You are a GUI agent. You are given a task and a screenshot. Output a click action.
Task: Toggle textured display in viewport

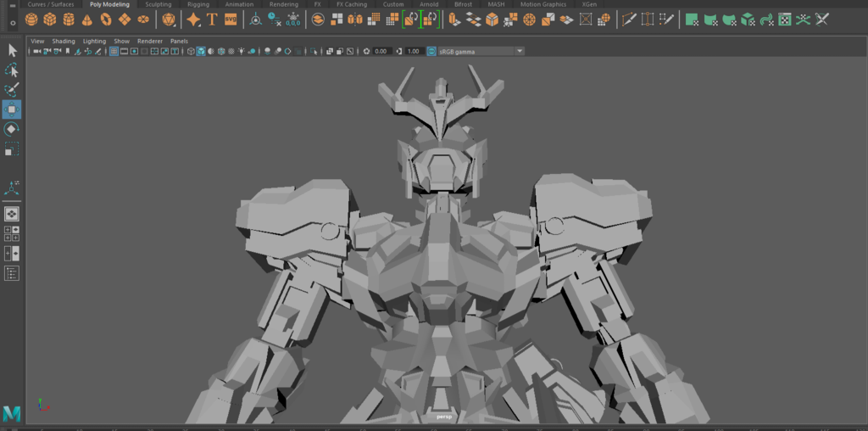(231, 52)
